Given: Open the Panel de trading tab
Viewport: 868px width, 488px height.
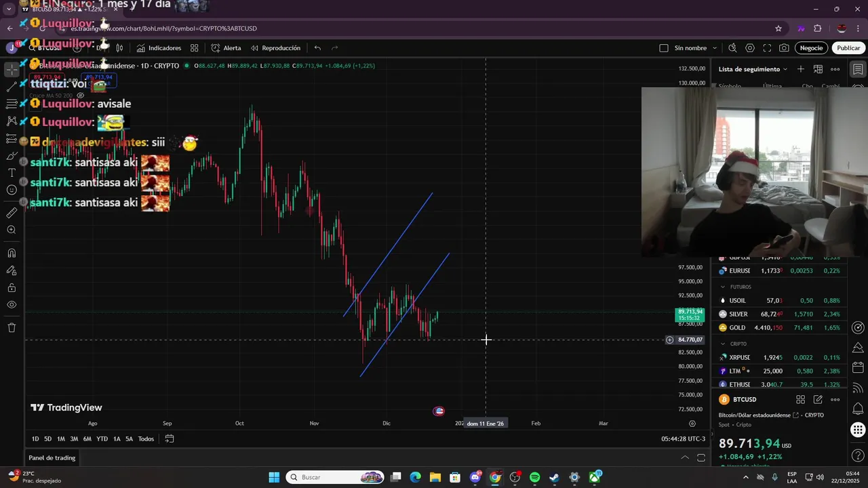Looking at the screenshot, I should pos(52,458).
